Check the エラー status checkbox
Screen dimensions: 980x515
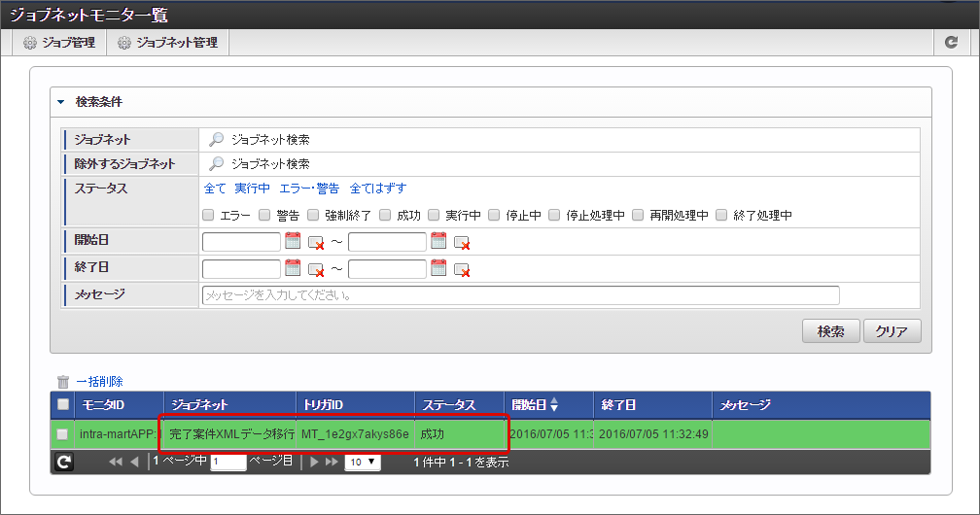208,215
